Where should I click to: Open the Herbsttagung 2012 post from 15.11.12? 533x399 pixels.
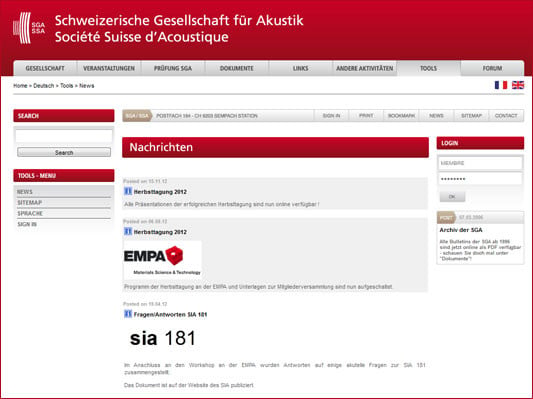[x=160, y=192]
